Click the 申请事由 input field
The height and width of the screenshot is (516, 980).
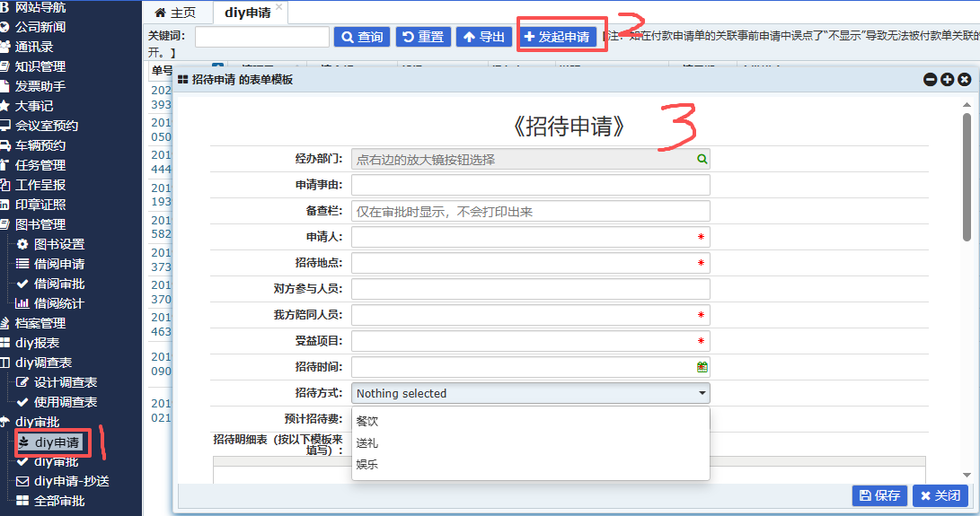(530, 185)
